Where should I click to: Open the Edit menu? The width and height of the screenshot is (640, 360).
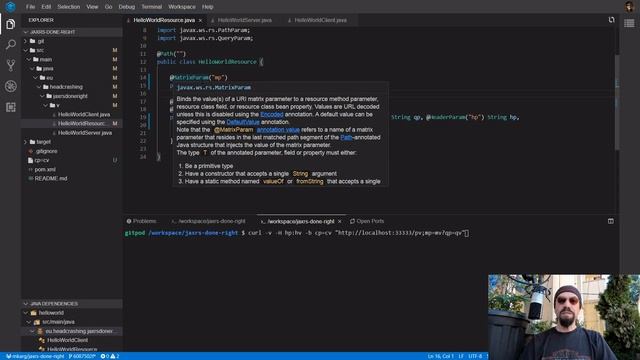(46, 7)
